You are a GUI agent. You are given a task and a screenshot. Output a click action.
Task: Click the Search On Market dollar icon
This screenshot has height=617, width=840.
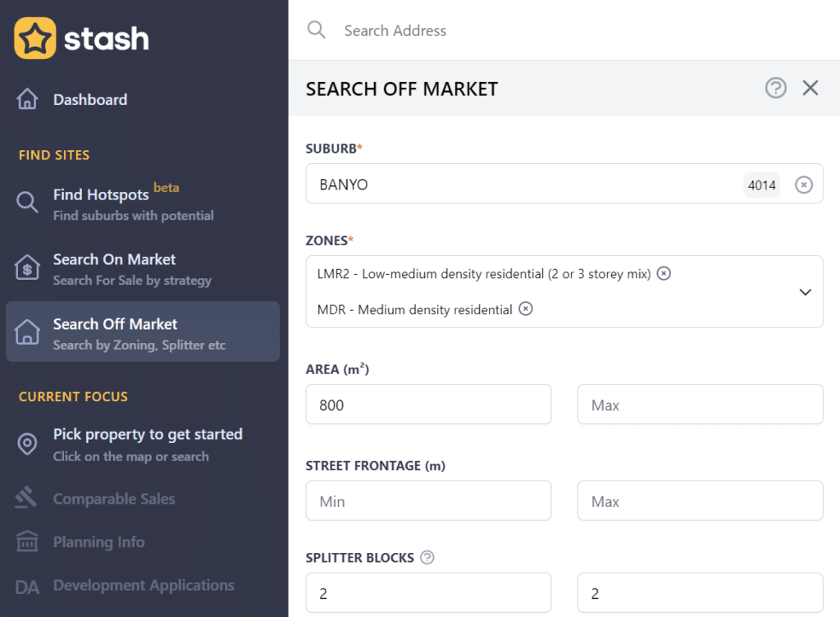(27, 267)
